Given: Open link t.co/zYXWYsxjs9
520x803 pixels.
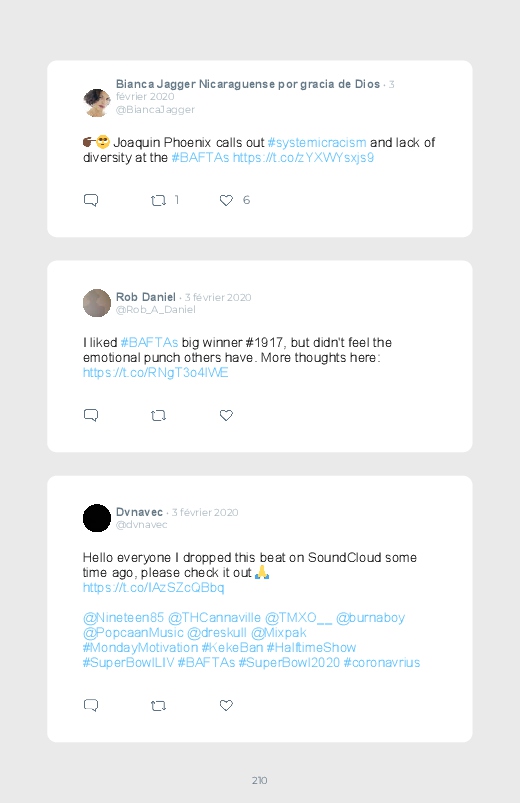Looking at the screenshot, I should pyautogui.click(x=303, y=158).
